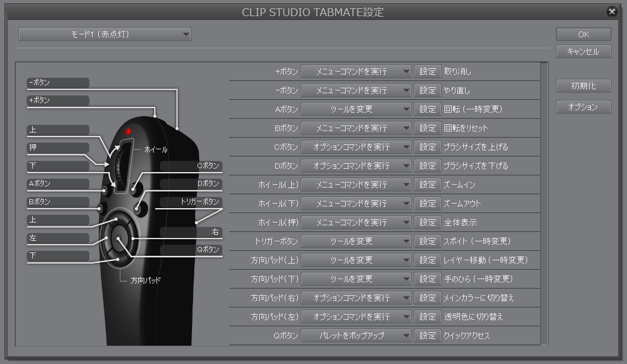Click the やり直し assigned command text
Viewport: 627px width, 364px height.
tap(457, 90)
